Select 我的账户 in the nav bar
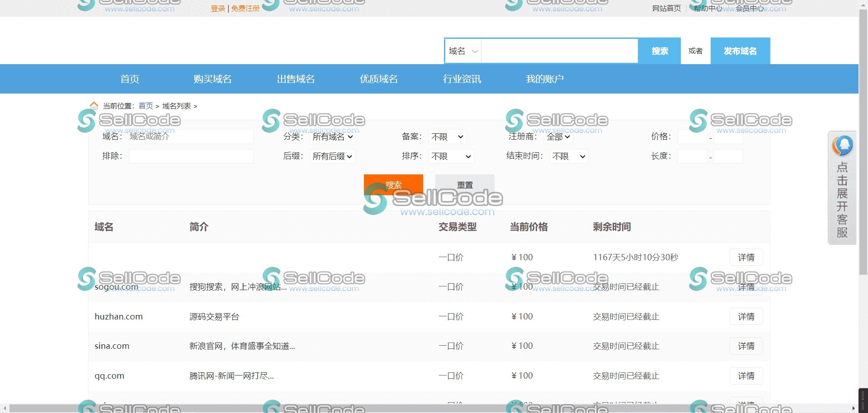This screenshot has width=868, height=413. (x=544, y=79)
